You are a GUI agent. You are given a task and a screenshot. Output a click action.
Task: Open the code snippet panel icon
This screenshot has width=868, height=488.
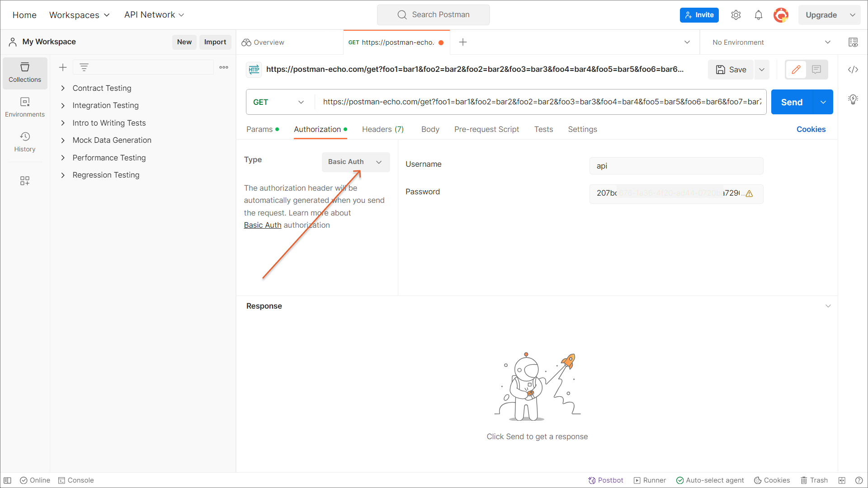tap(853, 70)
